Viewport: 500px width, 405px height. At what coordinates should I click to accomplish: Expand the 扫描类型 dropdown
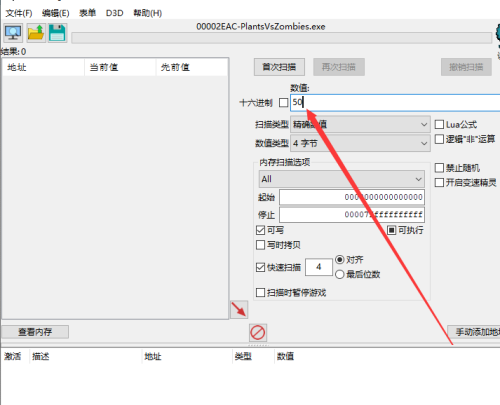(x=360, y=125)
